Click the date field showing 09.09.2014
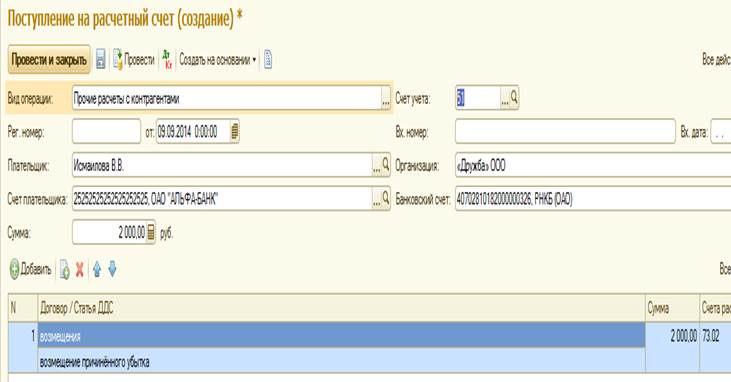The width and height of the screenshot is (731, 382). (193, 132)
